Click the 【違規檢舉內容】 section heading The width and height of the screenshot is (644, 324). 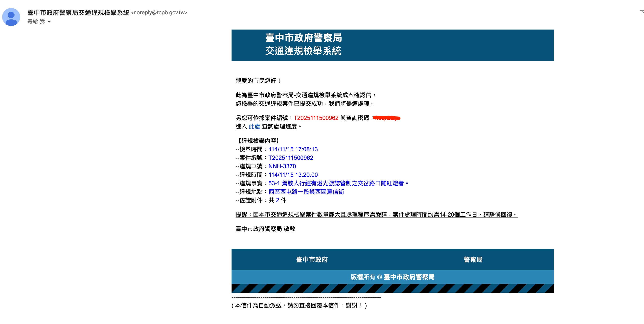258,141
